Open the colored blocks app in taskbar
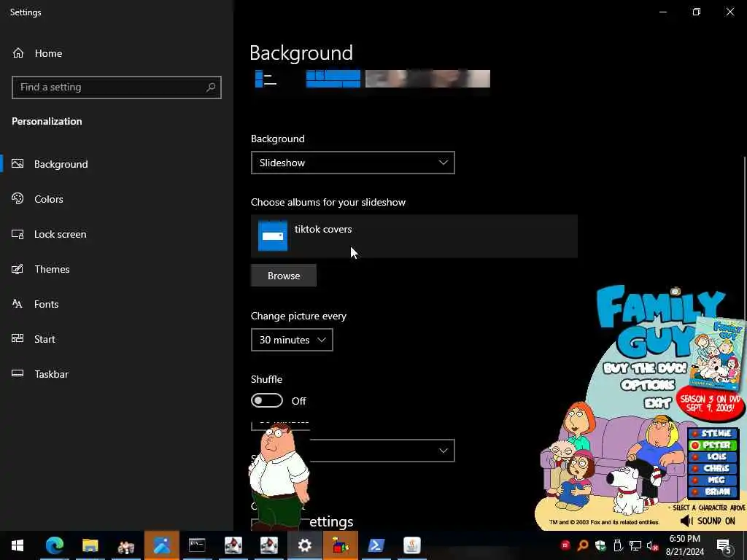The width and height of the screenshot is (747, 560). 340,545
